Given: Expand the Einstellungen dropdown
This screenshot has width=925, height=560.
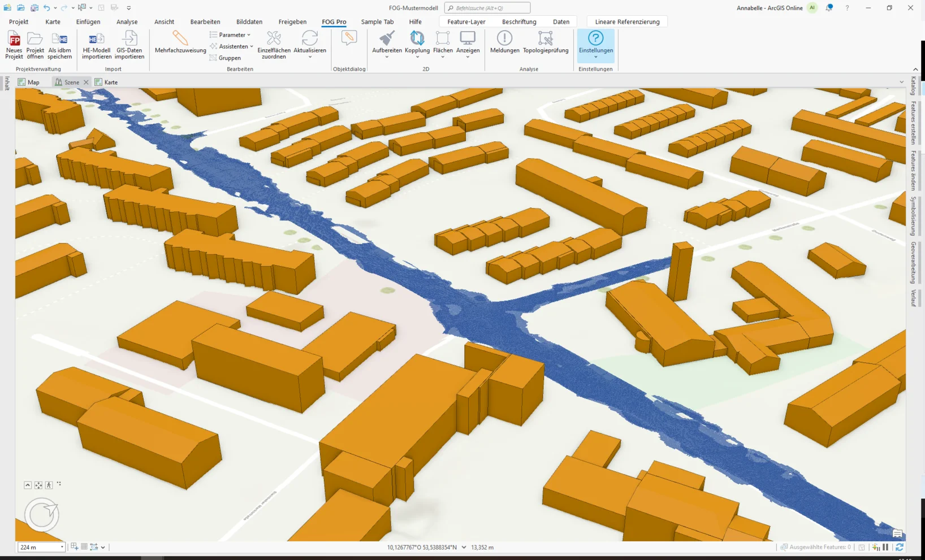Looking at the screenshot, I should pos(595,57).
